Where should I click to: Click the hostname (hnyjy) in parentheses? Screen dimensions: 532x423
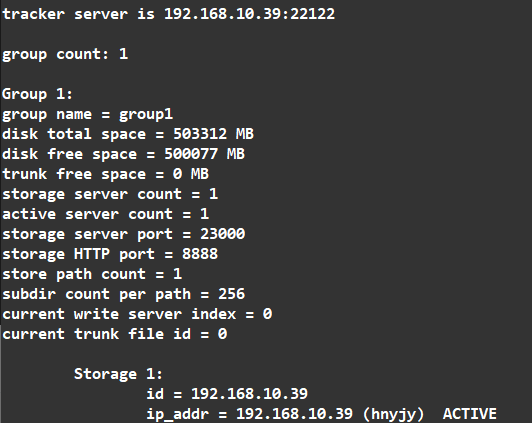(x=393, y=415)
